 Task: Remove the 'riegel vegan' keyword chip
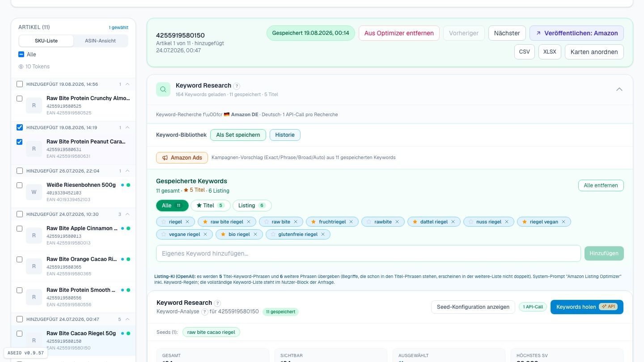pos(563,222)
